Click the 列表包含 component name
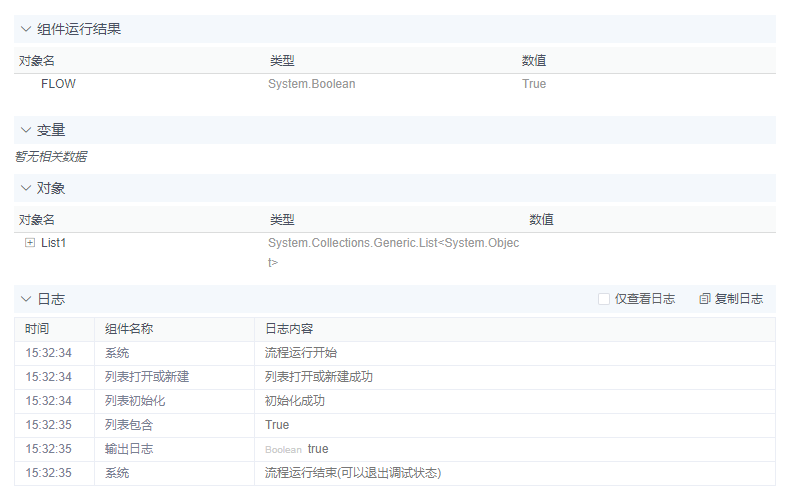The width and height of the screenshot is (791, 502). pyautogui.click(x=129, y=425)
